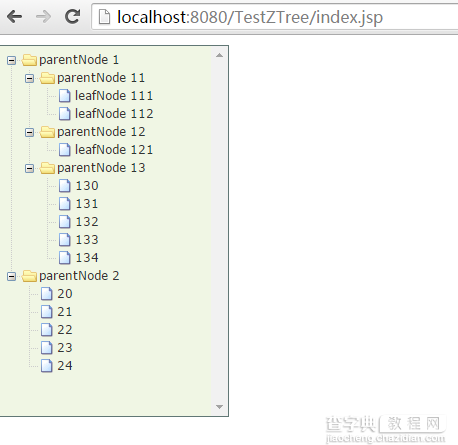The width and height of the screenshot is (458, 445).
Task: Click the folder icon of parentNode 2
Action: click(x=29, y=276)
